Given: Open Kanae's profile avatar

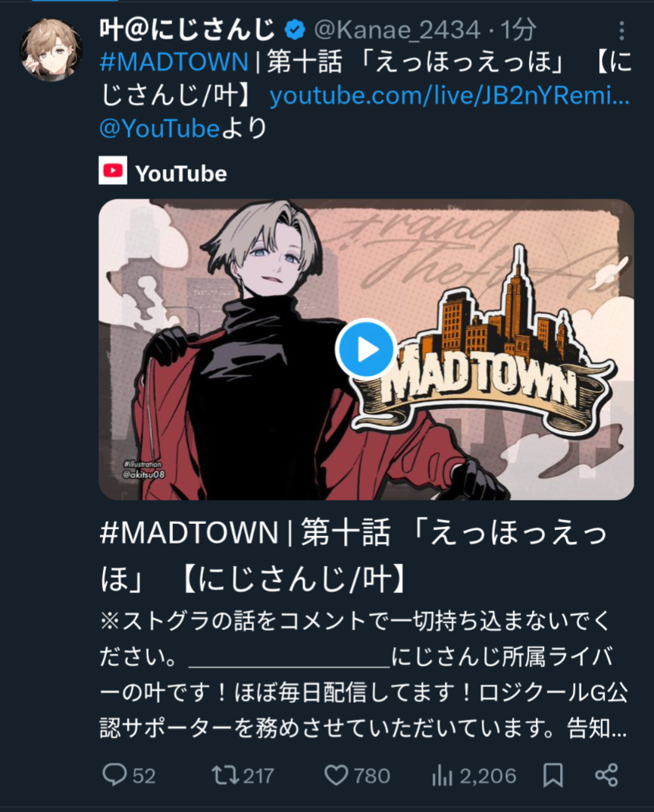Looking at the screenshot, I should (x=52, y=50).
